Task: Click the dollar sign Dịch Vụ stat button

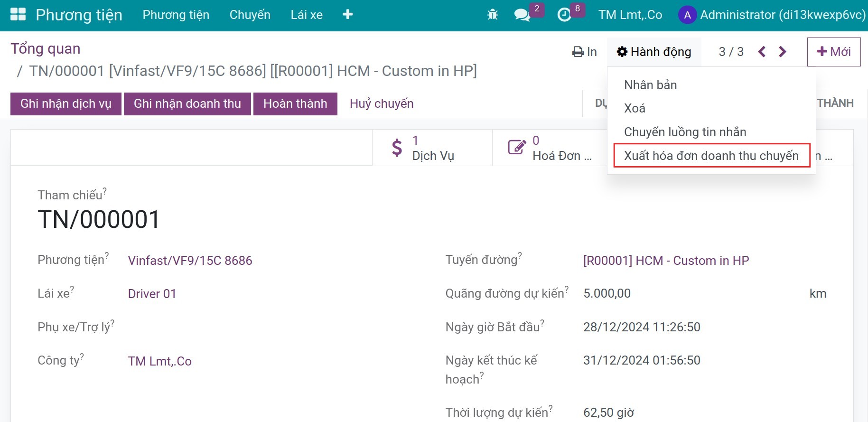Action: pos(432,148)
